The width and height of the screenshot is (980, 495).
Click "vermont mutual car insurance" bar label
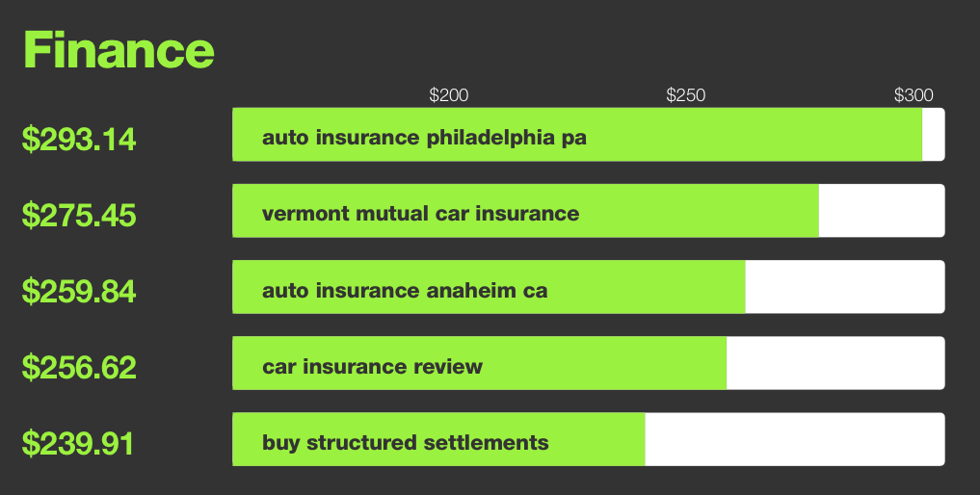420,213
